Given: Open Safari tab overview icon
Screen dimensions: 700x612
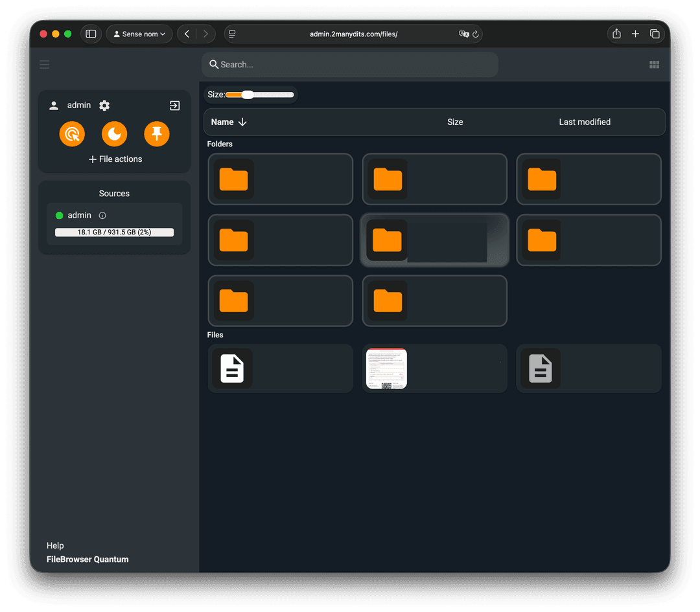Looking at the screenshot, I should [x=655, y=34].
